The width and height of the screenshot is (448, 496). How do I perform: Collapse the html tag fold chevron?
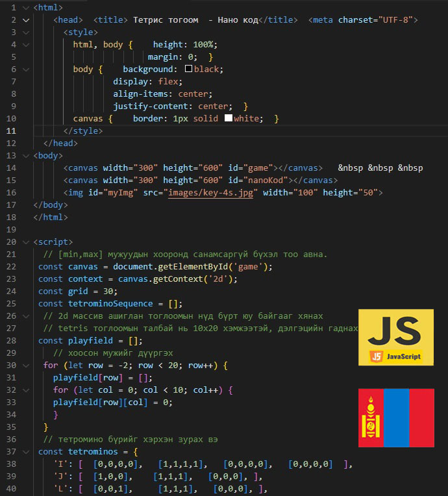click(26, 8)
